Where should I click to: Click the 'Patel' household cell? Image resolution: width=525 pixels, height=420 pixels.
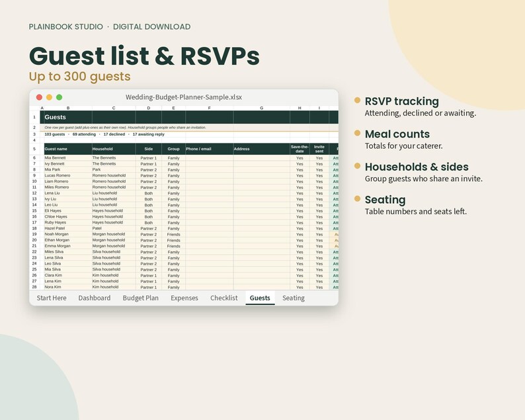coord(114,228)
